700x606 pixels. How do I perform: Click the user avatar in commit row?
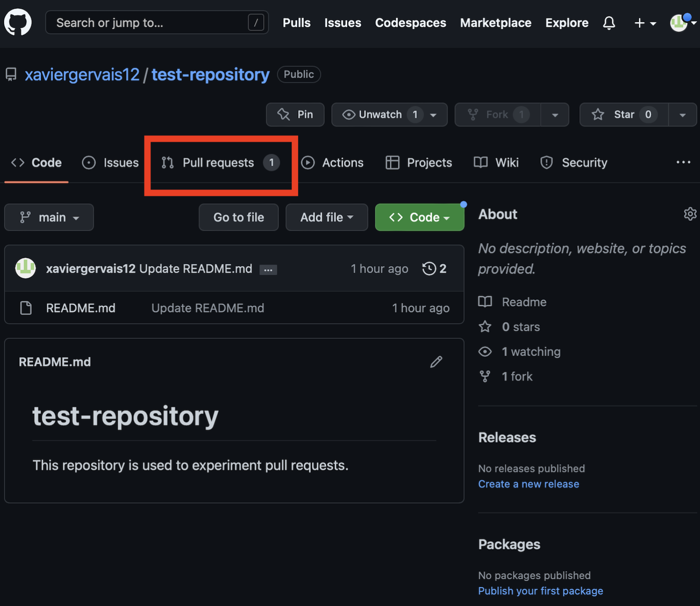(26, 268)
